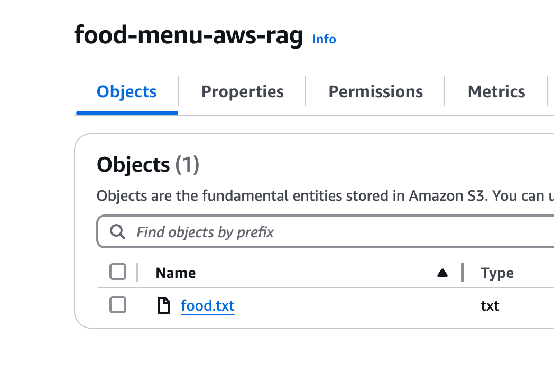This screenshot has height=392, width=554.
Task: Click the Name column sort arrow
Action: point(442,273)
